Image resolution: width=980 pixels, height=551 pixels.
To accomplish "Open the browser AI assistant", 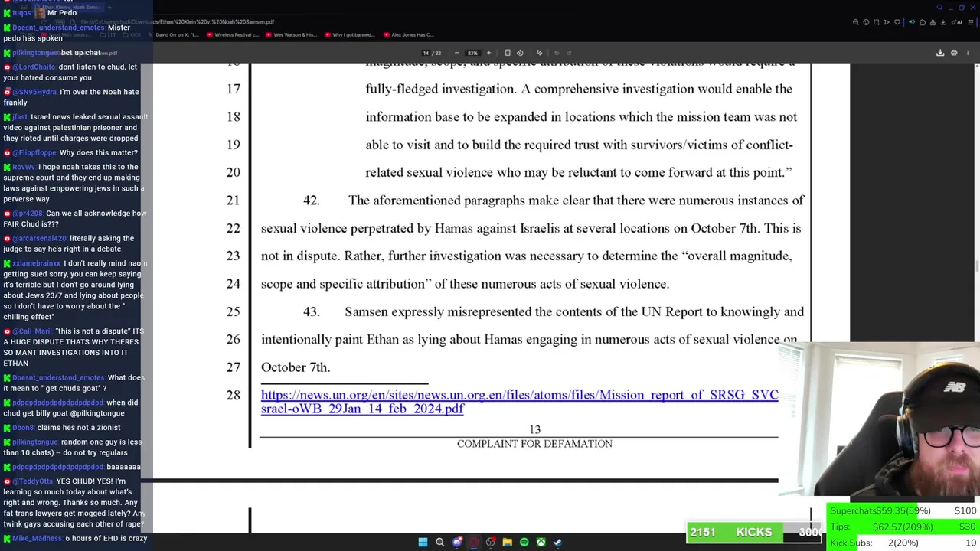I will (957, 22).
